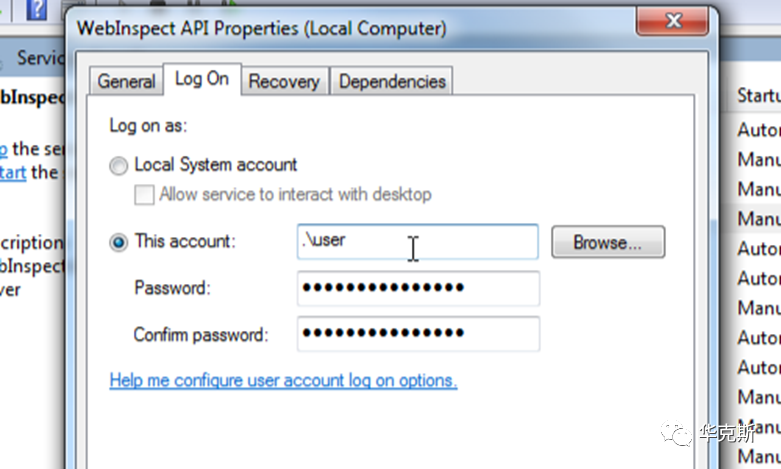This screenshot has height=469, width=781.
Task: Select first Automatic entry in Startup column
Action: click(758, 129)
